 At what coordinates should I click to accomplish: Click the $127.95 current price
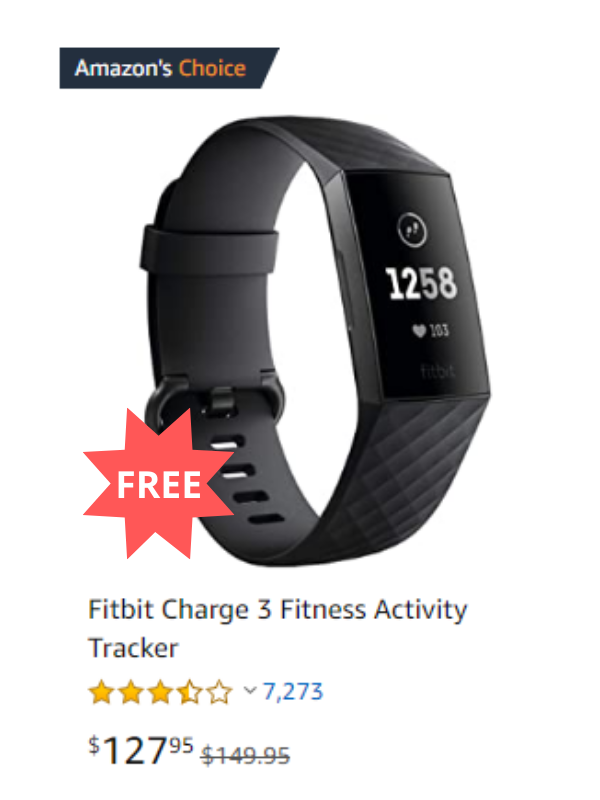(x=141, y=750)
